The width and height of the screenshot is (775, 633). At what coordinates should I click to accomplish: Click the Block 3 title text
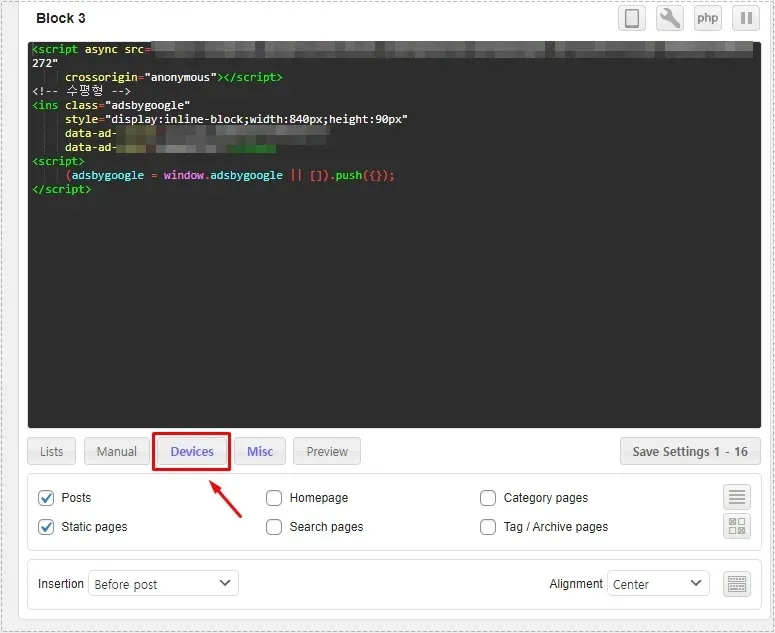tap(61, 18)
